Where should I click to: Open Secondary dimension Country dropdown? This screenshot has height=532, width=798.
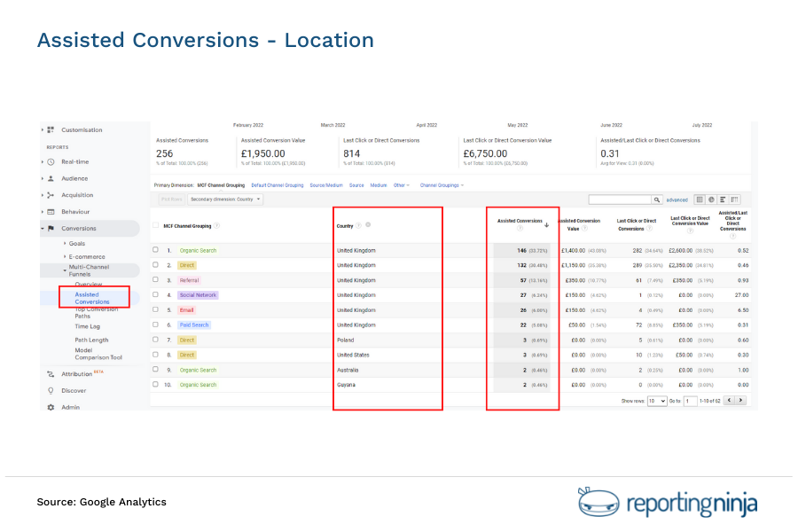tap(225, 199)
